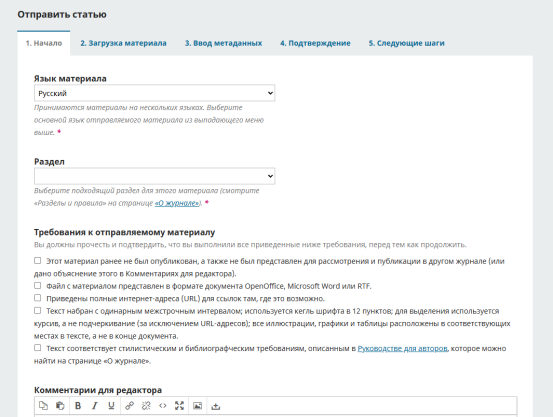This screenshot has width=553, height=417.
Task: Toggle Underline formatting in comments editor
Action: pos(111,406)
